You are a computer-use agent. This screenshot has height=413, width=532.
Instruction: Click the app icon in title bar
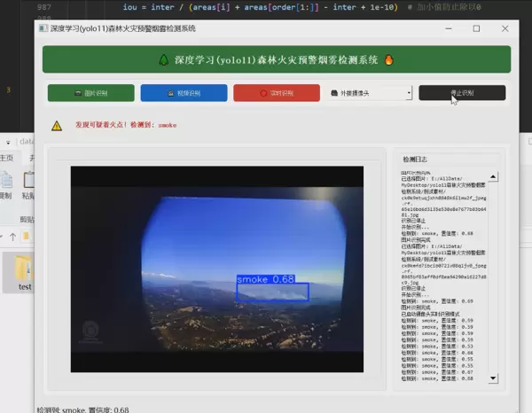click(43, 28)
